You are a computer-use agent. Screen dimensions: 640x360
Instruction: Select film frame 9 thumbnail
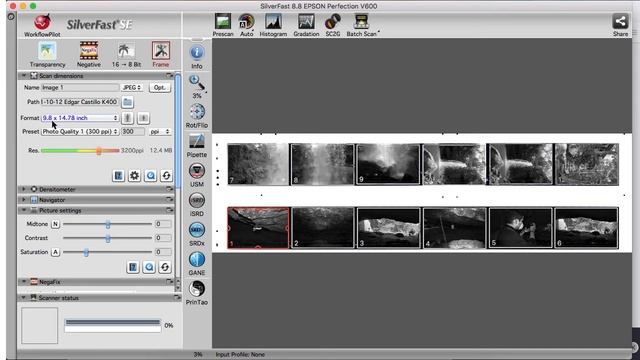(x=388, y=164)
